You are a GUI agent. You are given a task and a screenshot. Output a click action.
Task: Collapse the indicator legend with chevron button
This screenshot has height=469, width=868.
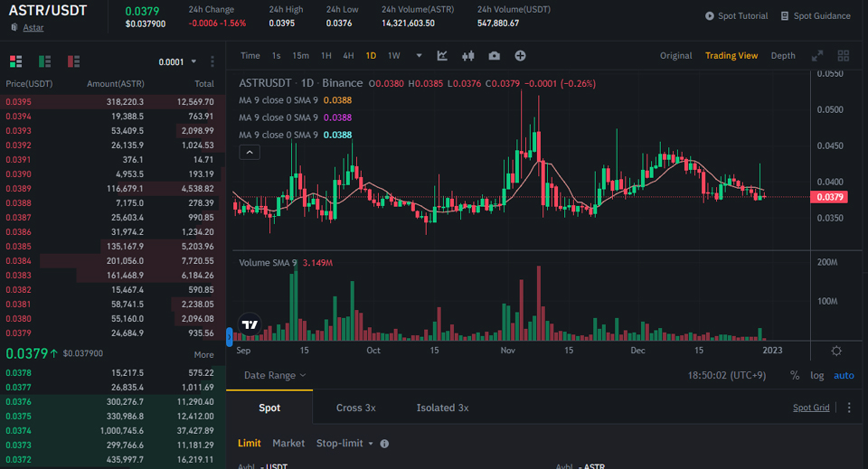(250, 153)
